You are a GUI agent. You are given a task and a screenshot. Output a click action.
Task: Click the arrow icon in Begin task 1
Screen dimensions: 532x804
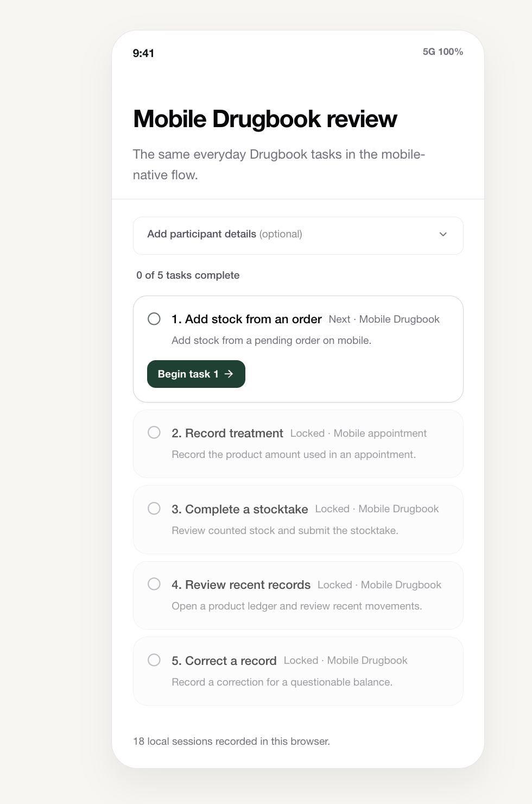(x=229, y=374)
